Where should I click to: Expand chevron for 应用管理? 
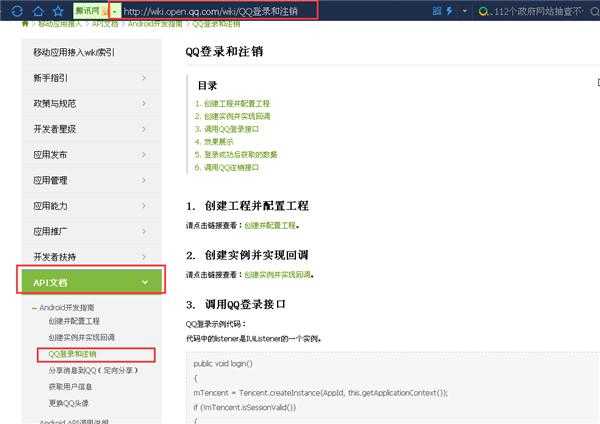point(144,180)
